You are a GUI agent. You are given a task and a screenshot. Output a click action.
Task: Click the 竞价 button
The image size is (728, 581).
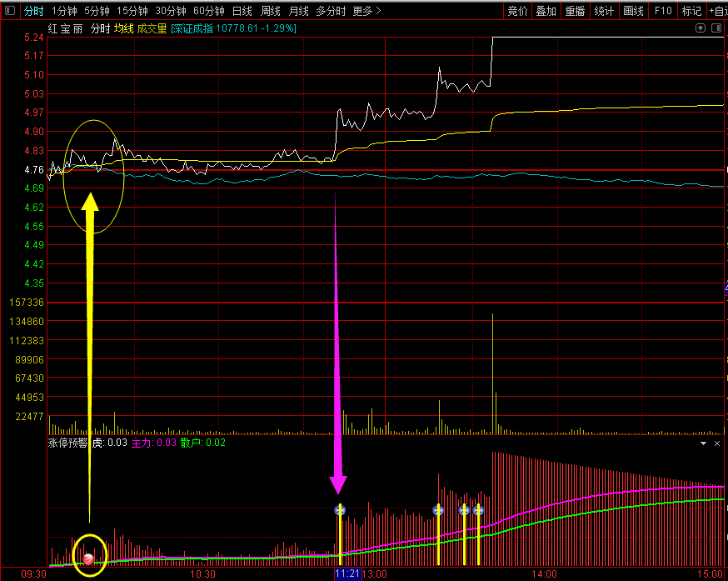(x=517, y=12)
